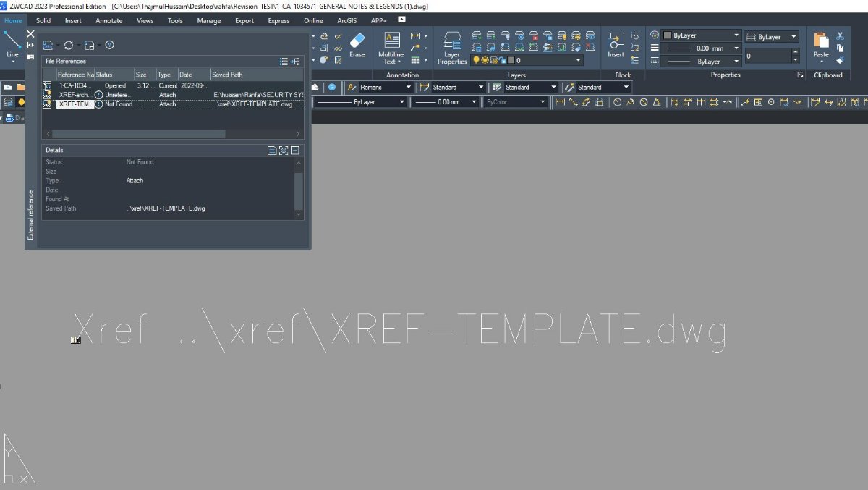This screenshot has width=868, height=490.
Task: Select the XREF-arch row in File References
Action: [x=173, y=95]
